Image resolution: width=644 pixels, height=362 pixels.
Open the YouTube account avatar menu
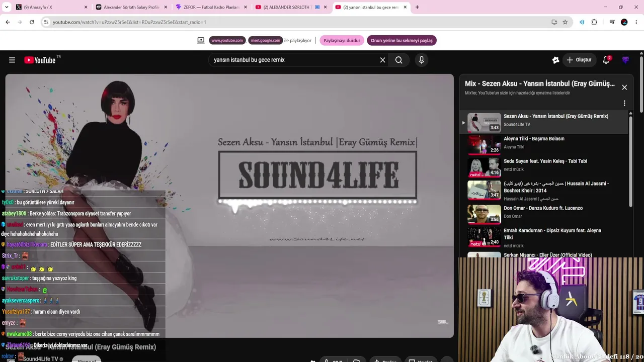coord(626,60)
